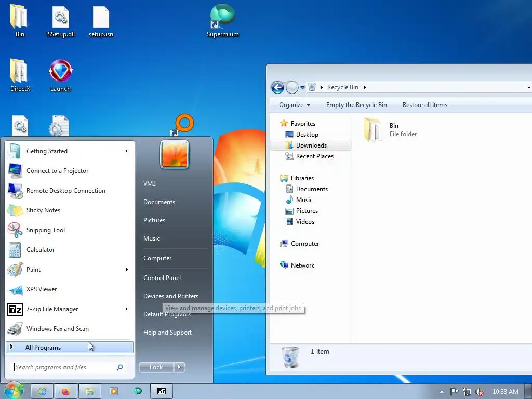The image size is (532, 399).
Task: Click the user account flower picture
Action: [175, 154]
